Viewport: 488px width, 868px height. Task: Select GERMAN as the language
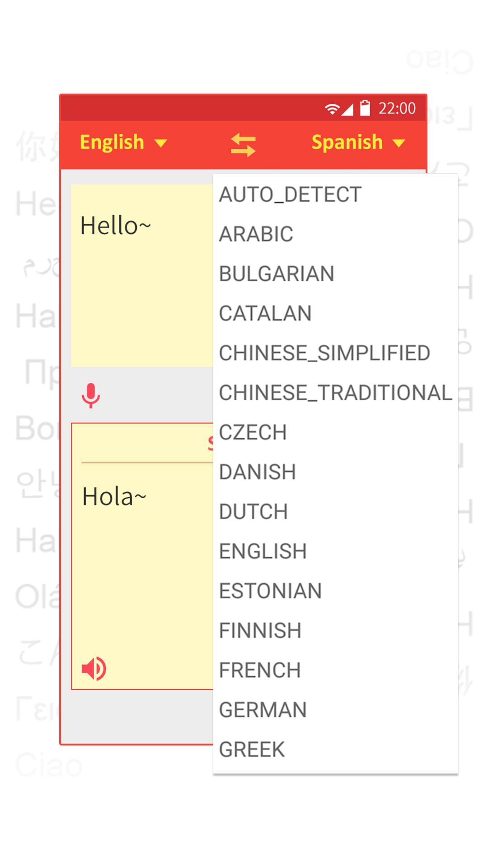tap(263, 709)
